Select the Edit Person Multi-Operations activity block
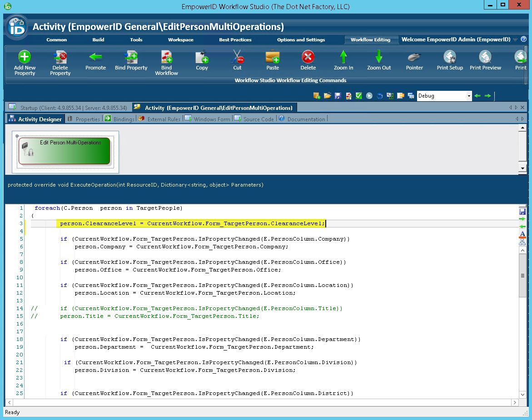 [x=64, y=150]
